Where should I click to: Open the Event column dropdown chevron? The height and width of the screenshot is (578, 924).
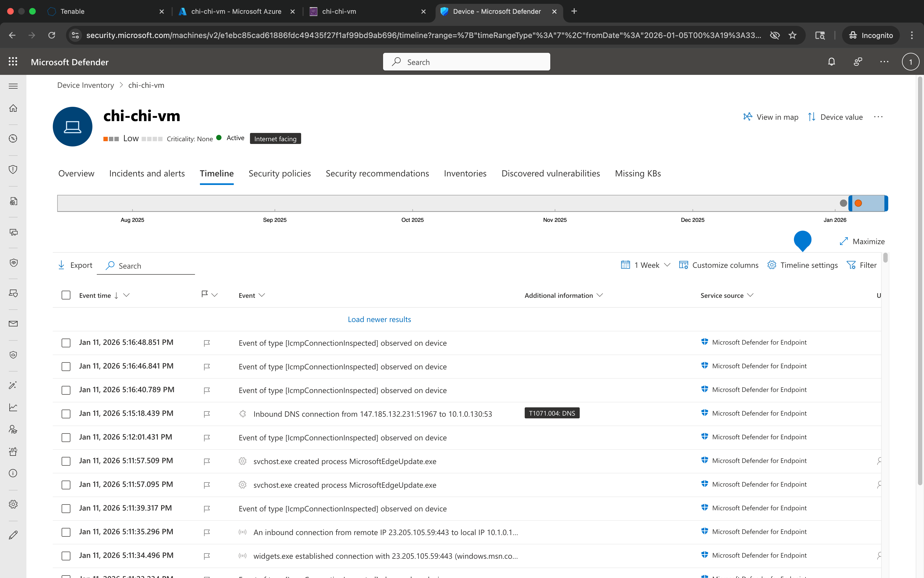click(x=262, y=295)
